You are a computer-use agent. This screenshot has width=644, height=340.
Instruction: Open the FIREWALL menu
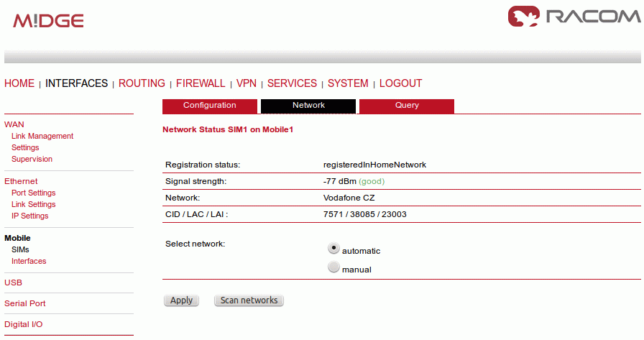pos(201,83)
